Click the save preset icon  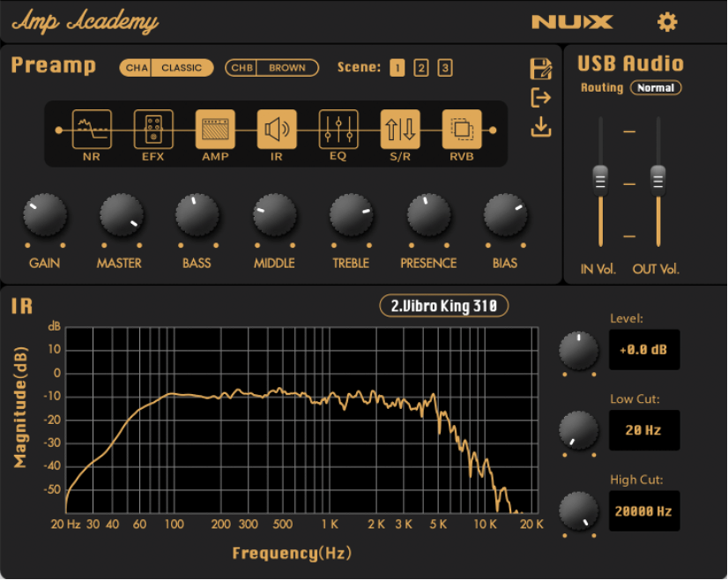tap(541, 69)
